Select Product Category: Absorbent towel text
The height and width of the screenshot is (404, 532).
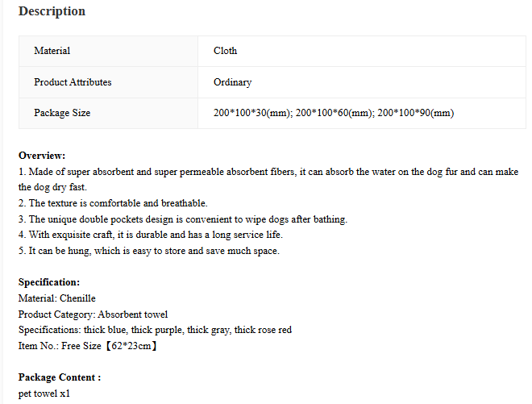point(93,314)
